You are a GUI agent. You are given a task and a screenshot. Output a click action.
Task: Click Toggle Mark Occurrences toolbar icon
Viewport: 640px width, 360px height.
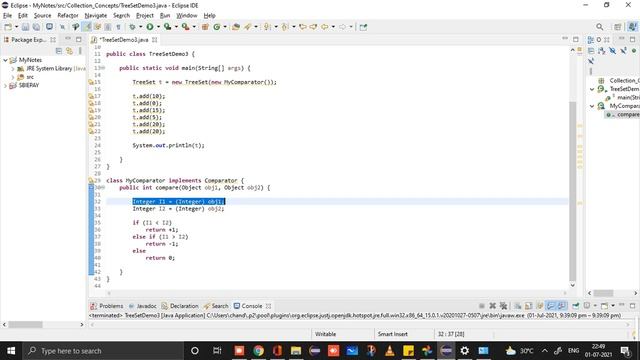point(87,27)
